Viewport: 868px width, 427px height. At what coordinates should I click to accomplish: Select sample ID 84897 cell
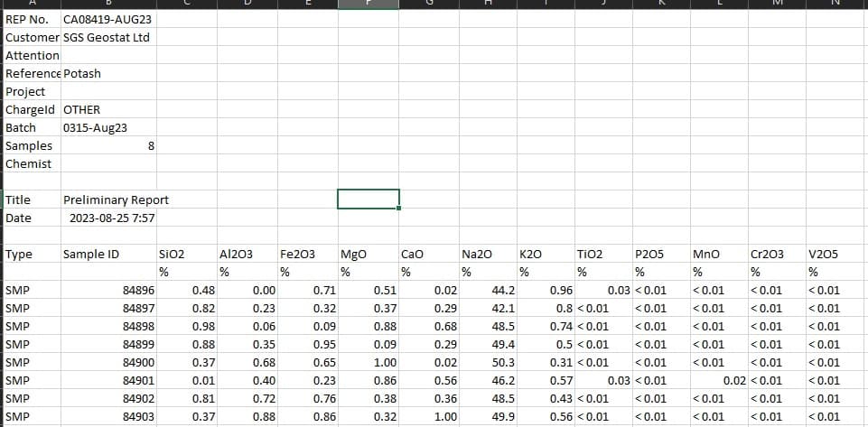(108, 308)
